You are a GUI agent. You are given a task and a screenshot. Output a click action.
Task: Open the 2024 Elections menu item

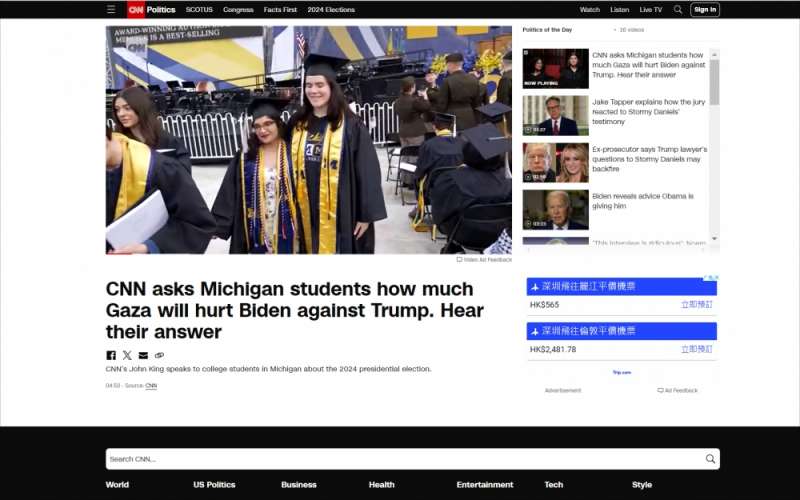tap(331, 10)
